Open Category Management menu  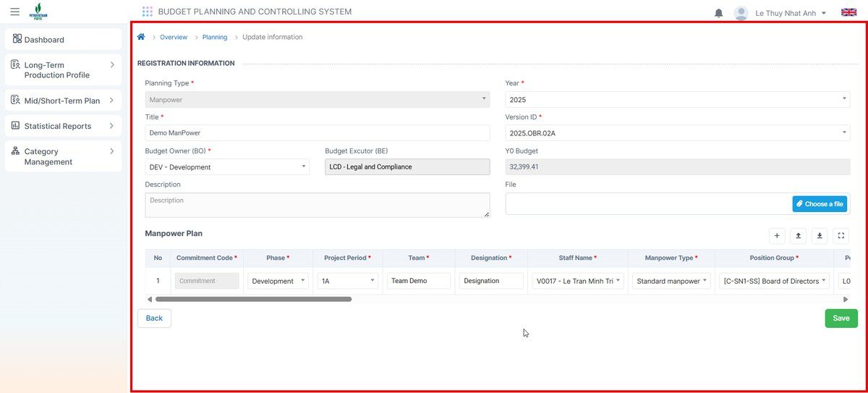tap(63, 156)
